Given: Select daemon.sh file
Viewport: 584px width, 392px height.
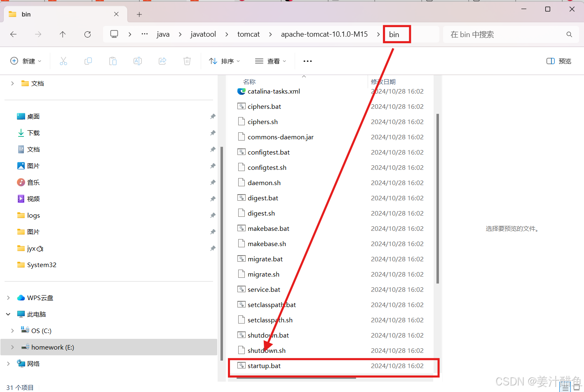Looking at the screenshot, I should [264, 183].
